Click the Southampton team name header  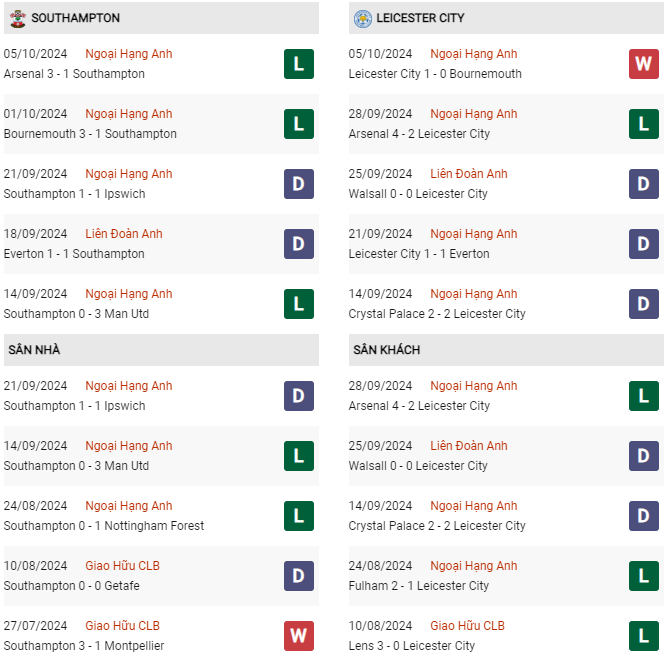click(x=76, y=18)
